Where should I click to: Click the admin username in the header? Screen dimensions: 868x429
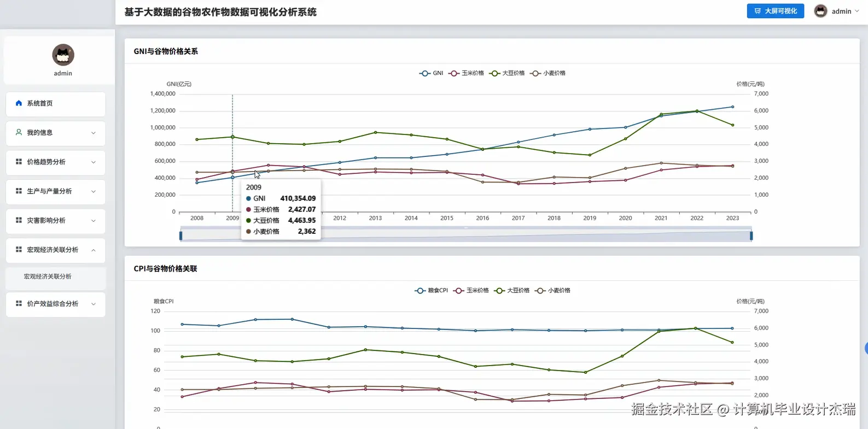pos(841,11)
